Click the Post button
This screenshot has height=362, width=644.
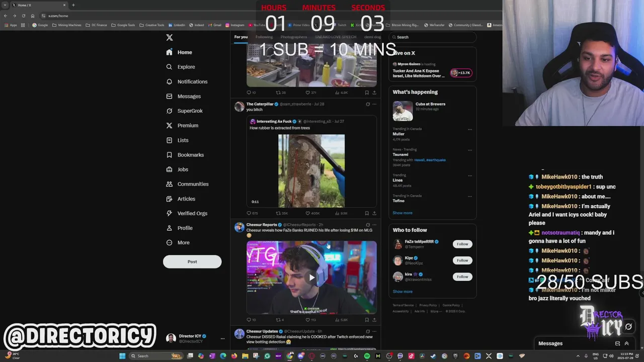(x=192, y=261)
